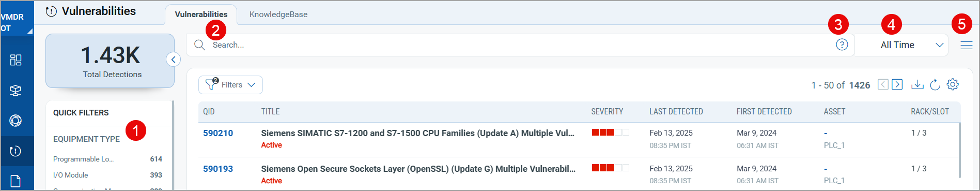Open QID 590193 link
Screen dimensions: 980x191
218,169
